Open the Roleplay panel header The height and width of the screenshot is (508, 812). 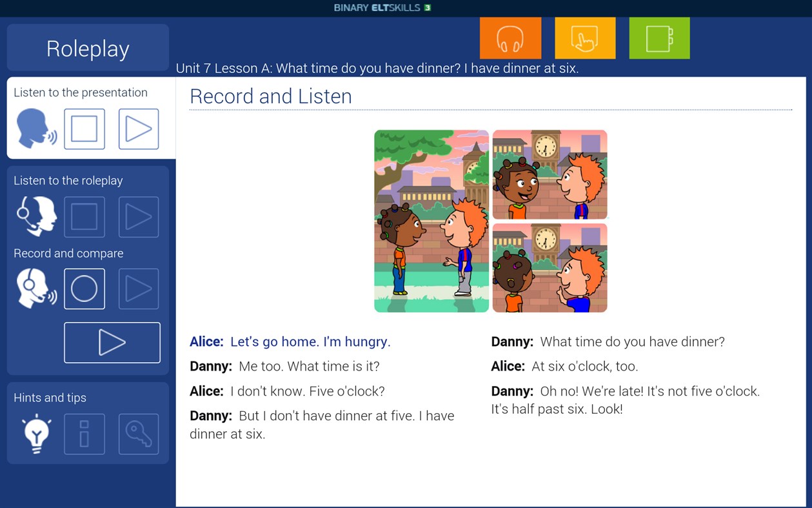point(87,48)
